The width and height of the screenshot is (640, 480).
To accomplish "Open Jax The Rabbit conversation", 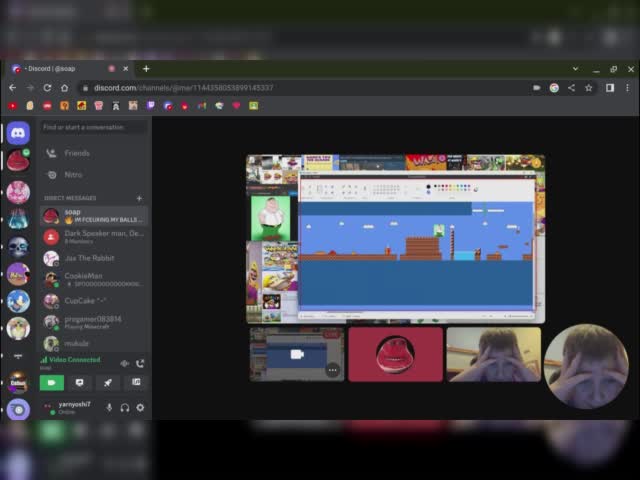I will [x=94, y=258].
